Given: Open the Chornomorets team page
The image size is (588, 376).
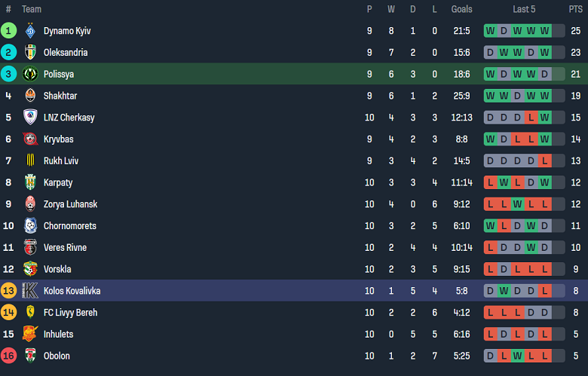Looking at the screenshot, I should pos(70,226).
